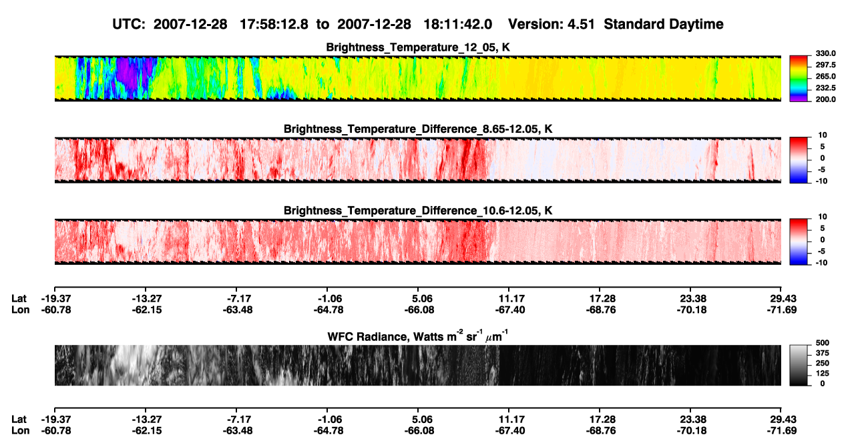Click the 'Lat' row label on bottom-most axis

[x=19, y=419]
